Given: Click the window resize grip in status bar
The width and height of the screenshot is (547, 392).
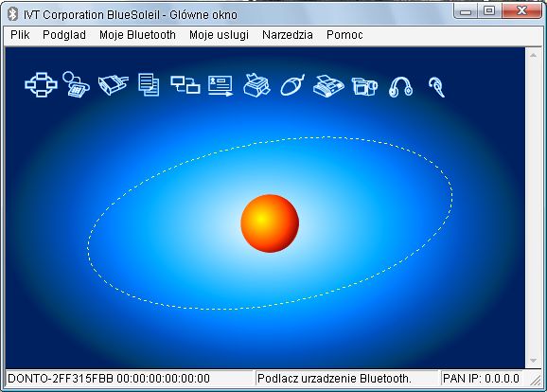Looking at the screenshot, I should pos(535,380).
